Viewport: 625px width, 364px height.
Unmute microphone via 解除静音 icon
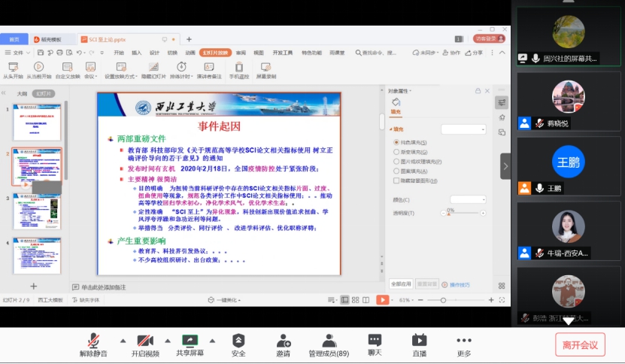point(93,341)
